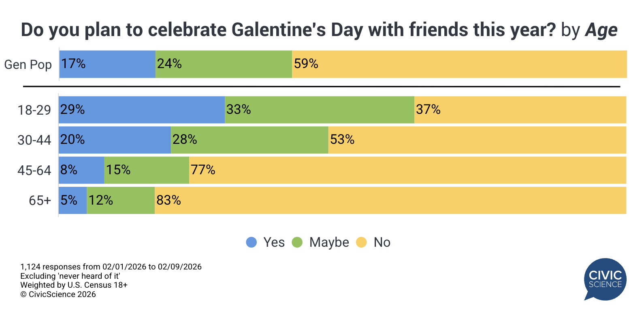The image size is (644, 312).
Task: Click the Gen Pop row label
Action: click(28, 65)
